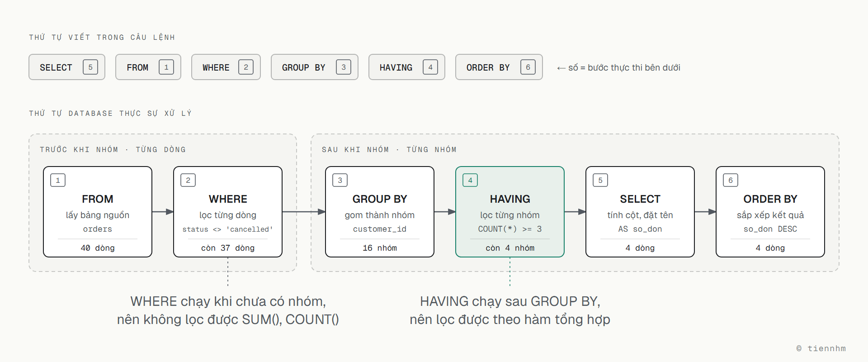Click the description 'gom thành nhóm'
Viewport: 868px width, 362px height.
pos(380,215)
